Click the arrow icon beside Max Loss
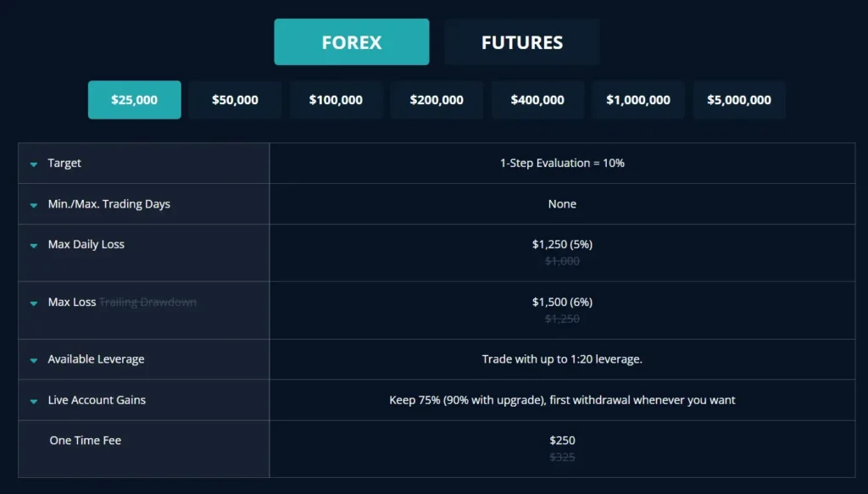This screenshot has height=494, width=868. coord(34,303)
